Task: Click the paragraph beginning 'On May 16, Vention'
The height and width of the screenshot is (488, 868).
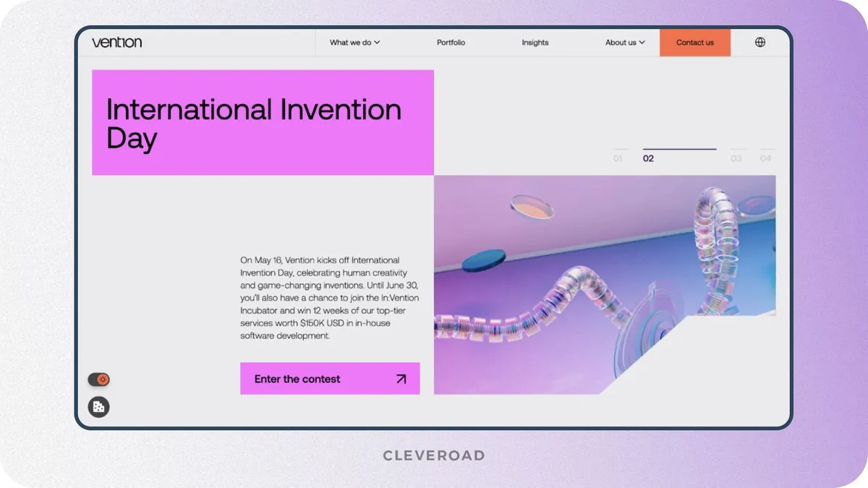Action: pyautogui.click(x=330, y=298)
